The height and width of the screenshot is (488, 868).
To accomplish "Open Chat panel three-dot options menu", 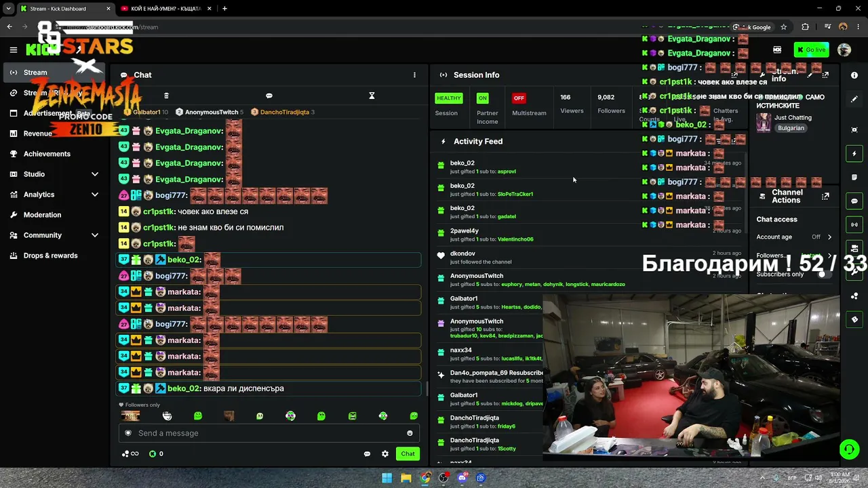I will point(414,75).
